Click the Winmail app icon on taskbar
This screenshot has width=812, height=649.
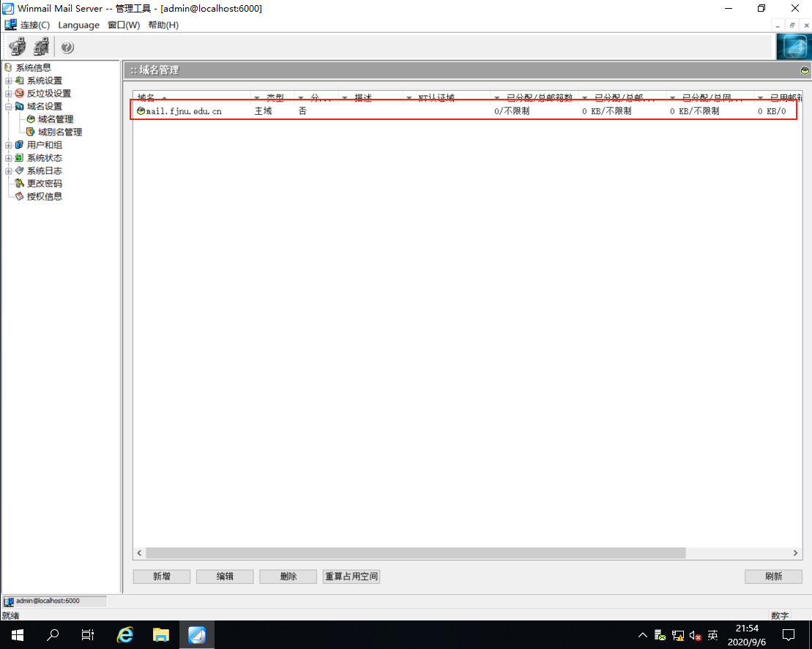coord(197,634)
